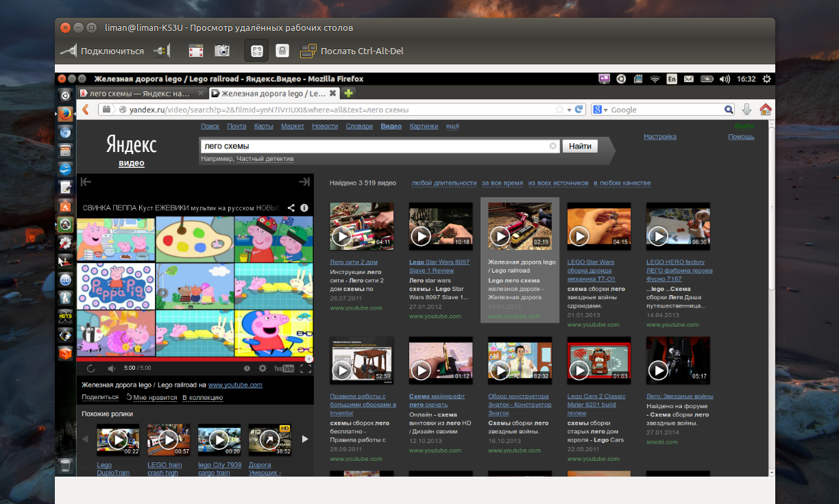839x504 pixels.
Task: Open Firefox downloads arrow icon
Action: pos(747,110)
